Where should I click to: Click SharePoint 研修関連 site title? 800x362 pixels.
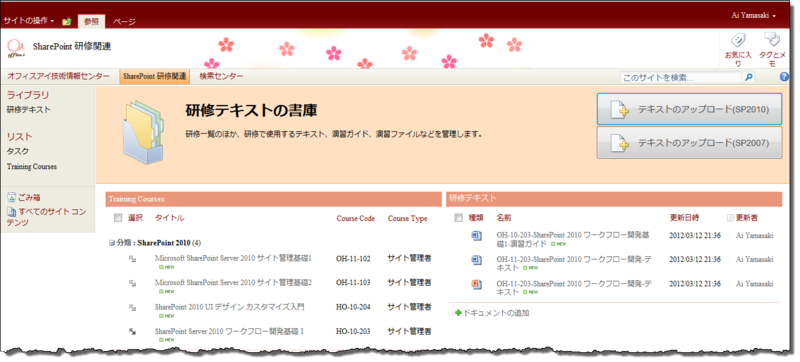click(x=72, y=46)
